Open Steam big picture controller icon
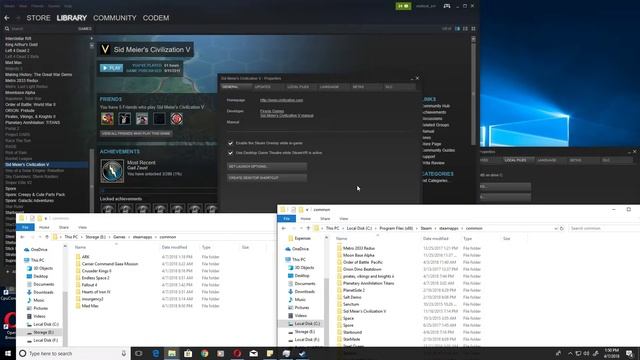Image resolution: width=640 pixels, height=360 pixels. pos(447,6)
